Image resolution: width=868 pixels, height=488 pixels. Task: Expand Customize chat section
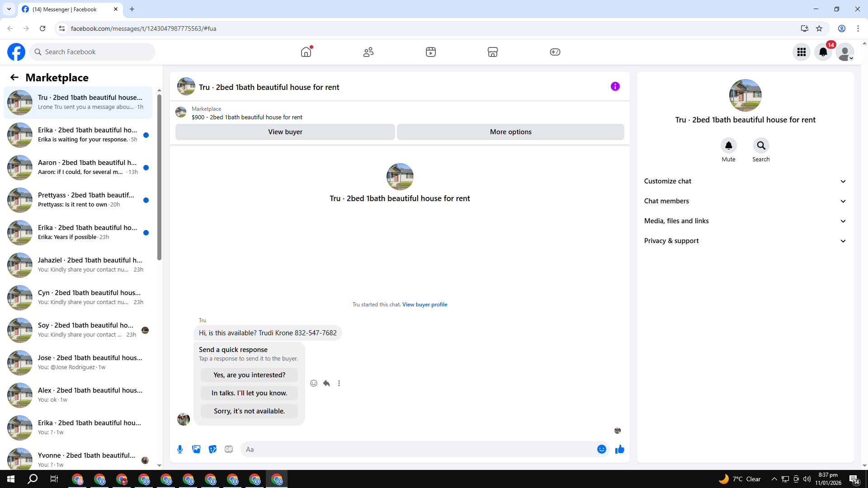pyautogui.click(x=745, y=181)
